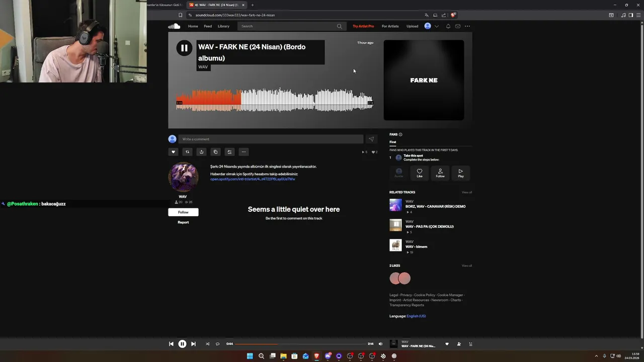The height and width of the screenshot is (362, 644).
Task: Open the Library nav item
Action: coord(223,26)
